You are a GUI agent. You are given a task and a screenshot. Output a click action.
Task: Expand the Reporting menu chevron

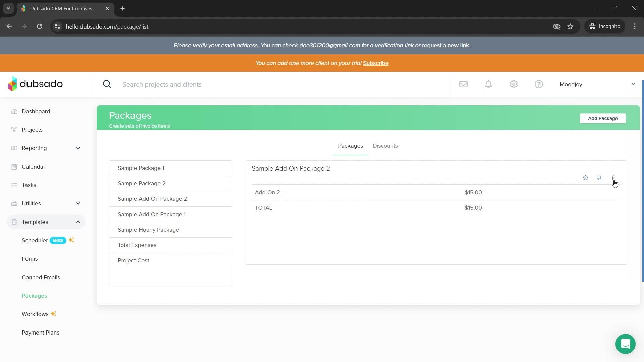click(x=78, y=148)
